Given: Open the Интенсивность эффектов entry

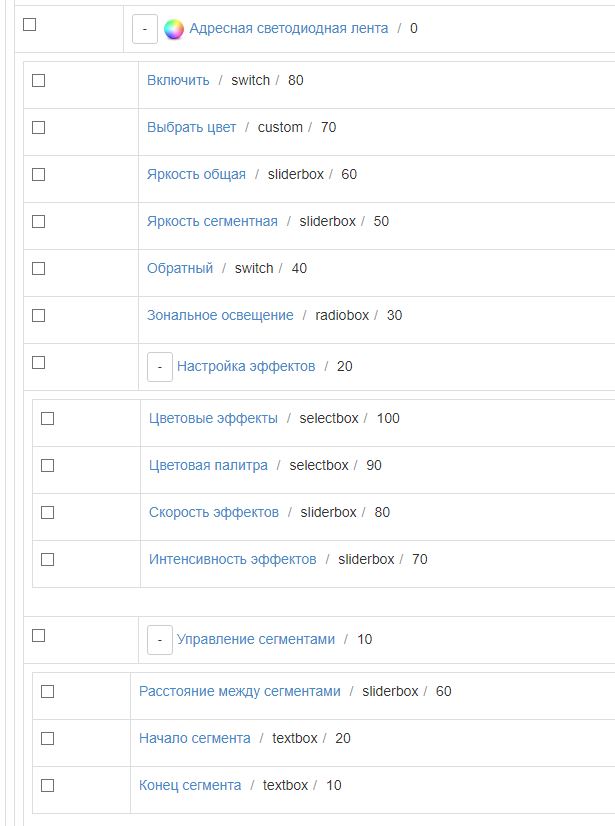Looking at the screenshot, I should tap(232, 559).
